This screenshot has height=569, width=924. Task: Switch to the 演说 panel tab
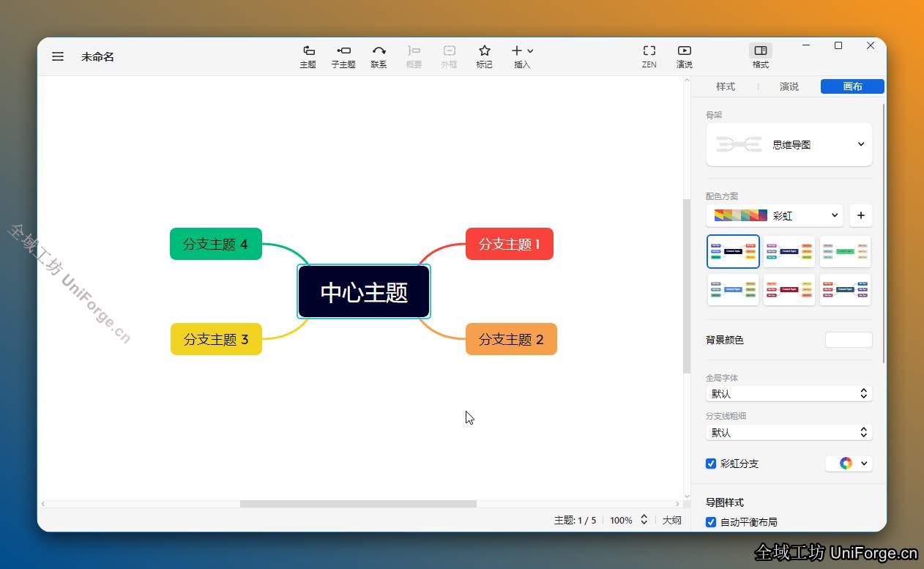789,86
